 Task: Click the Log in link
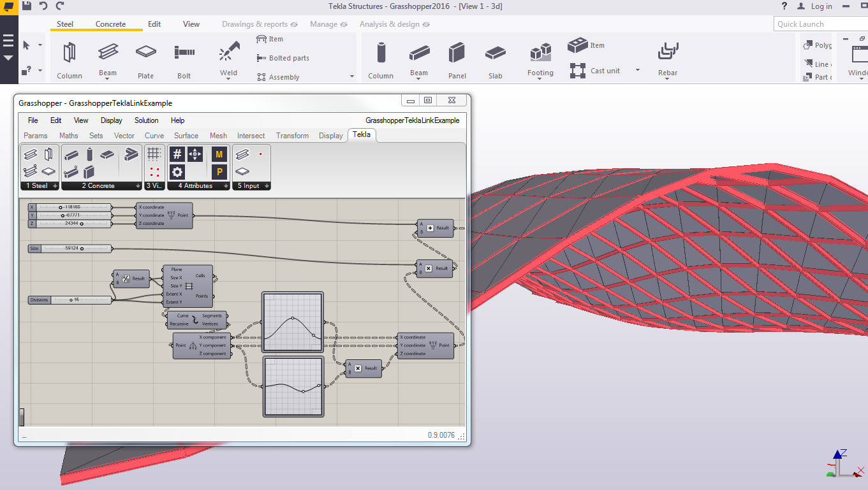pos(821,6)
